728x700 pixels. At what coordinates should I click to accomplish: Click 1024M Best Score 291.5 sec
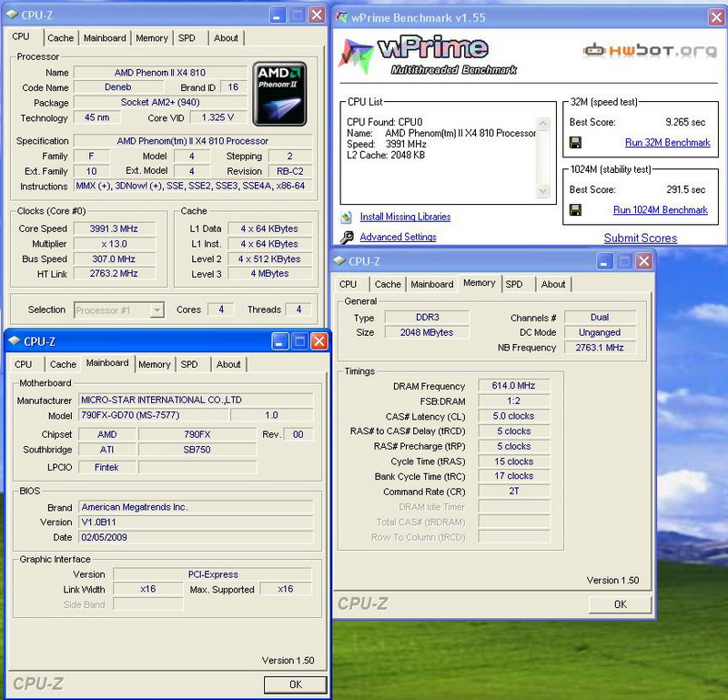coord(686,189)
